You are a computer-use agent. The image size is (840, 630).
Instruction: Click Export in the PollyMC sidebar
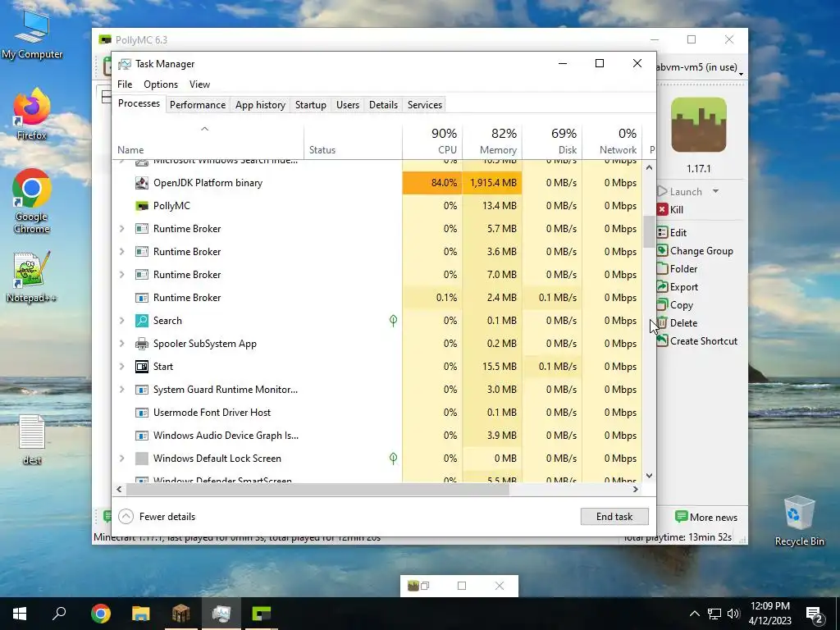click(x=678, y=287)
